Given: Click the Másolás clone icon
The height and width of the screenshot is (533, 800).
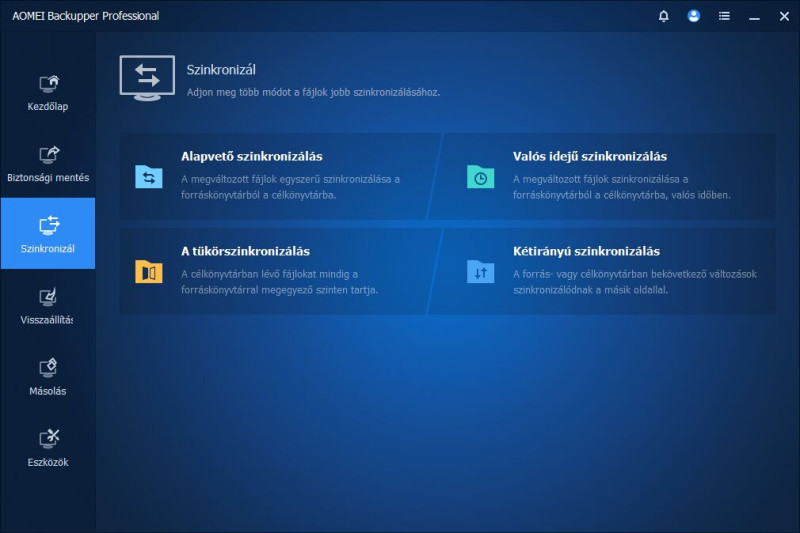Looking at the screenshot, I should pos(48,368).
